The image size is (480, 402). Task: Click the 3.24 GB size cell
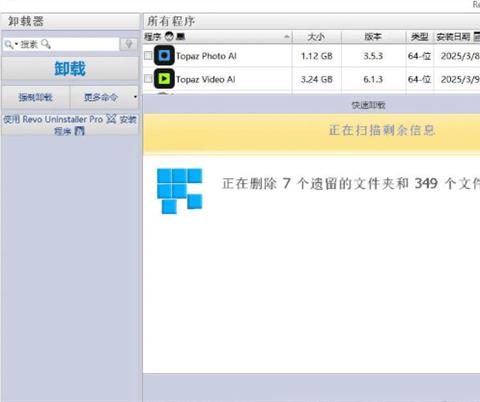tap(317, 79)
